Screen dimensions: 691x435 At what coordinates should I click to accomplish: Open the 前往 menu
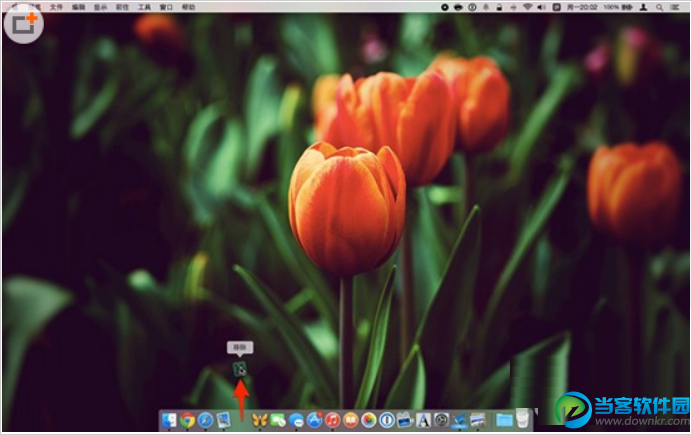[122, 7]
